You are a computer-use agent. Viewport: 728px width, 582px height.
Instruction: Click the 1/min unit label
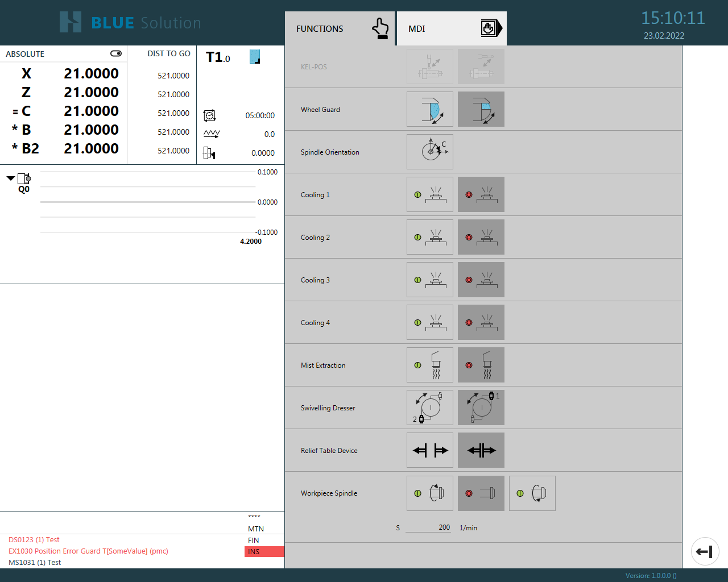tap(468, 528)
